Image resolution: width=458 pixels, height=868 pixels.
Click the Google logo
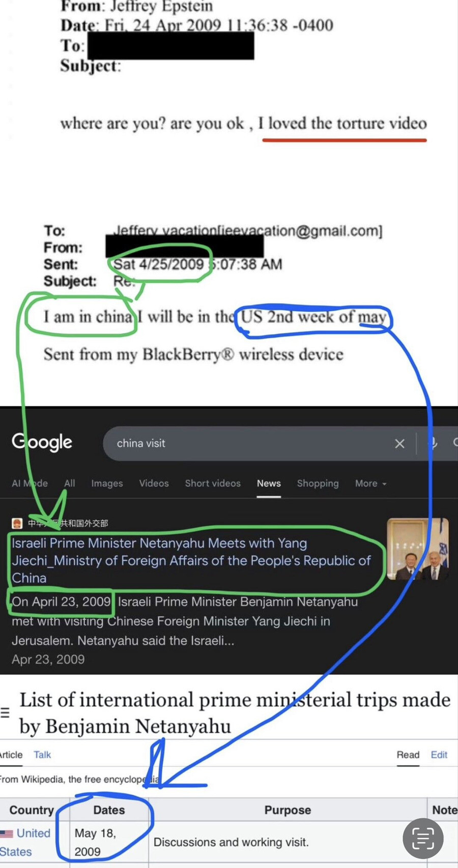42,442
